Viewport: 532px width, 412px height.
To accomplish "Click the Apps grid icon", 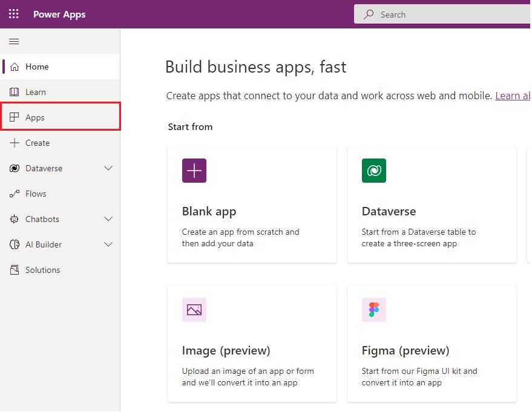I will (x=15, y=117).
